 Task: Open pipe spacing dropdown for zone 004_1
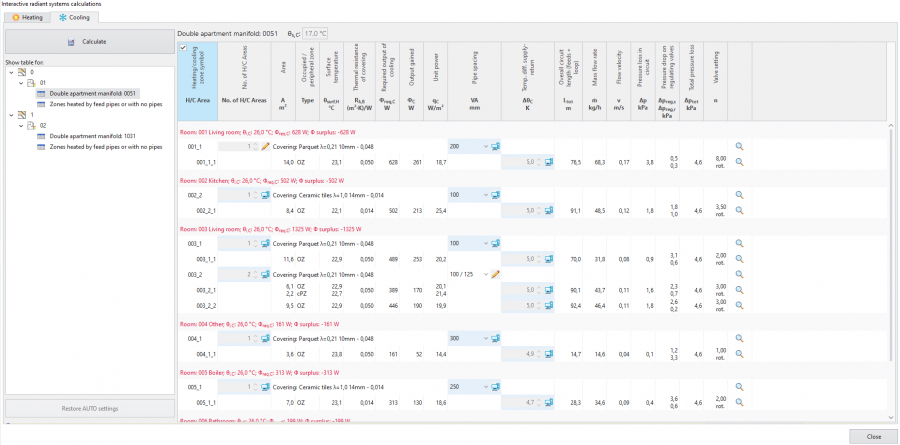(487, 339)
